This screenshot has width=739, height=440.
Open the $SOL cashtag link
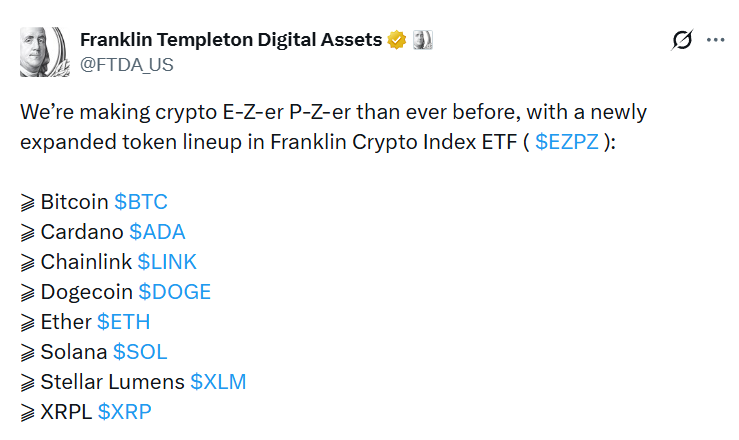point(140,352)
